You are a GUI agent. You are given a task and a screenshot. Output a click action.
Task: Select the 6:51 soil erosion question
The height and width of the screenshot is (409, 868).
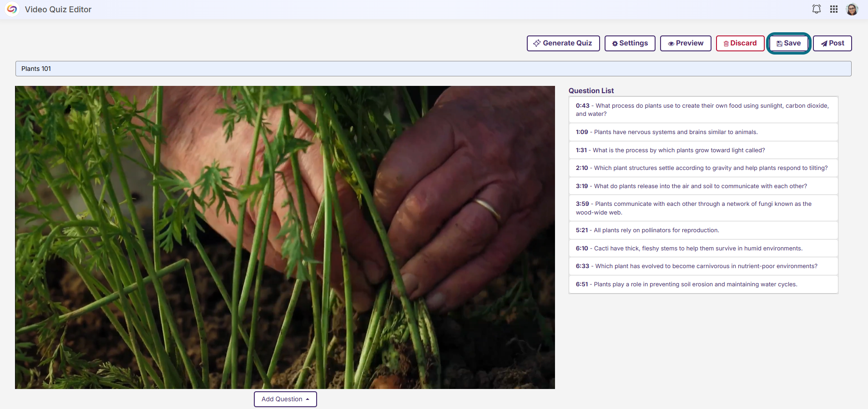(703, 284)
